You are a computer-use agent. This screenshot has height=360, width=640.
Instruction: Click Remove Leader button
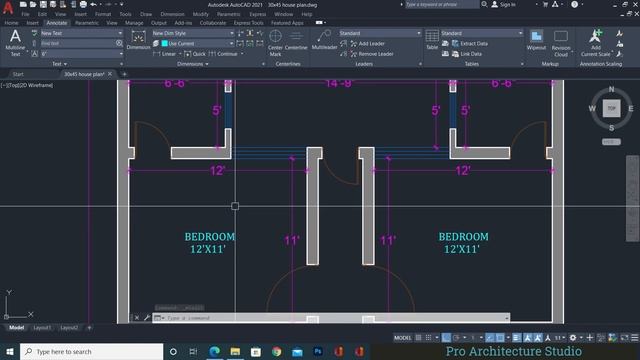tap(371, 54)
